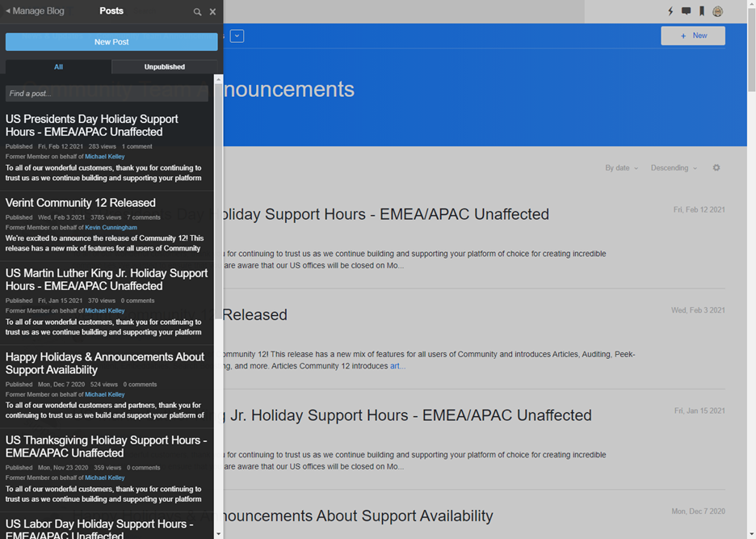Click the "art..." link in the main page excerpt
The height and width of the screenshot is (539, 756).
coord(397,366)
